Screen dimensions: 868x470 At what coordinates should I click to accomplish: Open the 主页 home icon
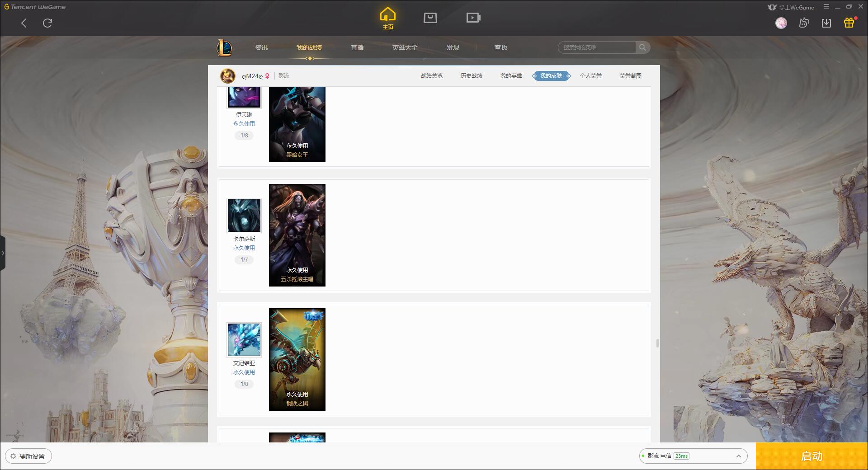(387, 19)
